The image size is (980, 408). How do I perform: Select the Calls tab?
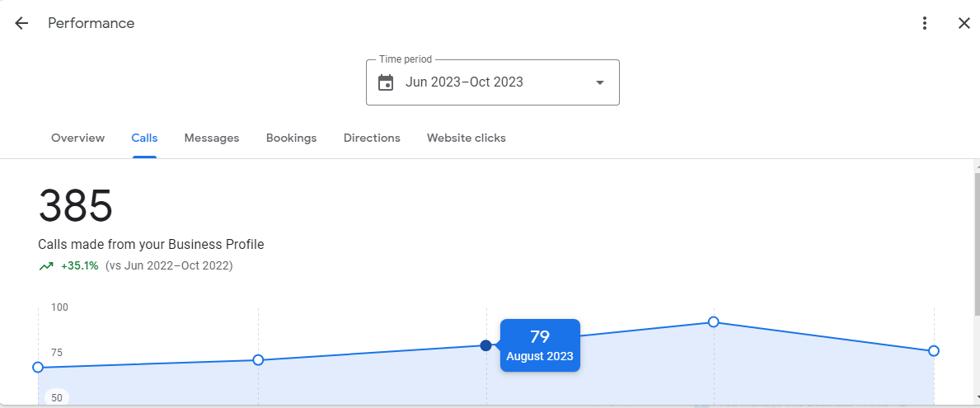[144, 138]
